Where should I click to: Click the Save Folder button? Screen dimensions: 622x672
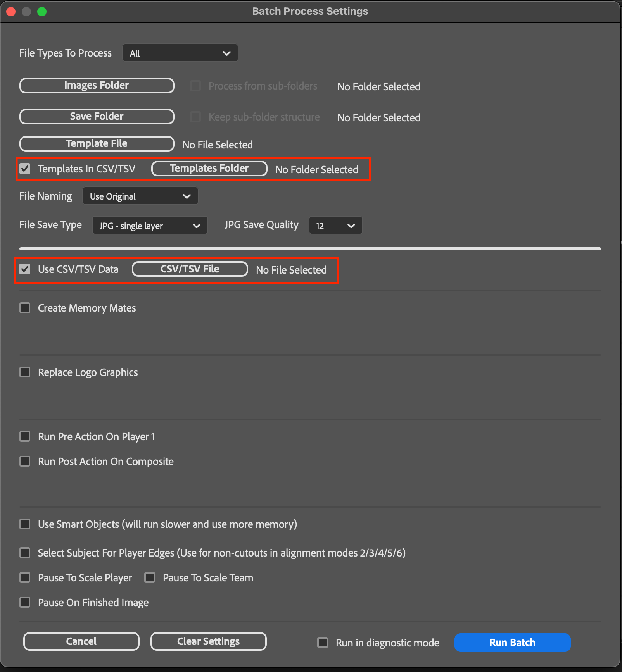[97, 117]
